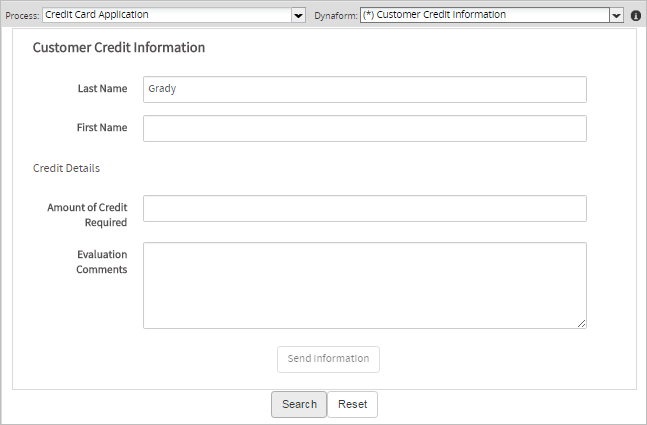Screen dimensions: 647x425
Task: Click the Evaluation Comments label
Action: (101, 262)
